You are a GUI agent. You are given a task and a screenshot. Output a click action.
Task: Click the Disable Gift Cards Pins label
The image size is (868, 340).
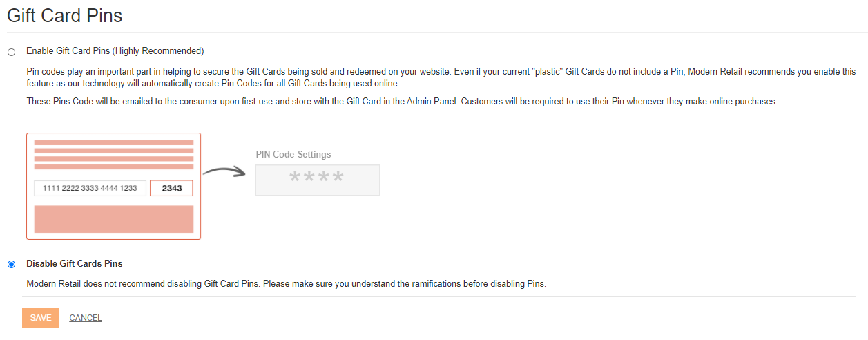point(75,264)
